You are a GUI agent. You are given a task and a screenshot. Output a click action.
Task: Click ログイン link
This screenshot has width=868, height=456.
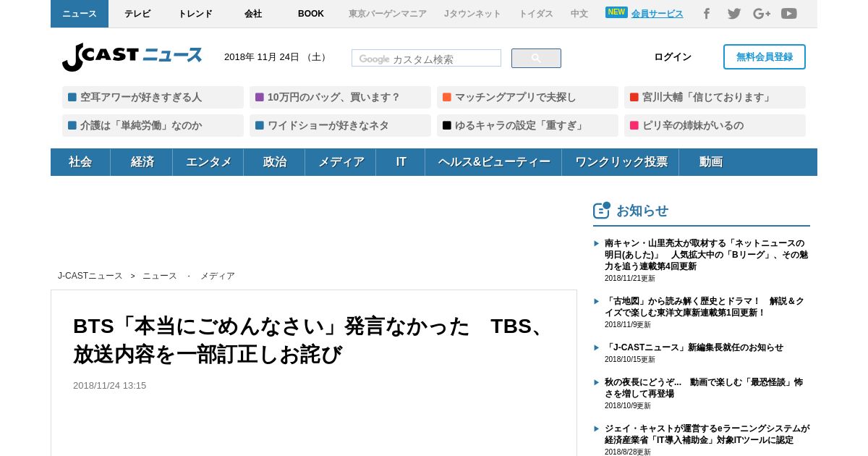pos(673,57)
